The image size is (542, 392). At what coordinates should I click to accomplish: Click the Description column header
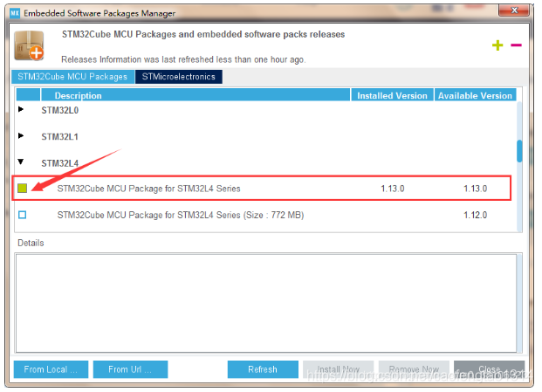coord(196,95)
